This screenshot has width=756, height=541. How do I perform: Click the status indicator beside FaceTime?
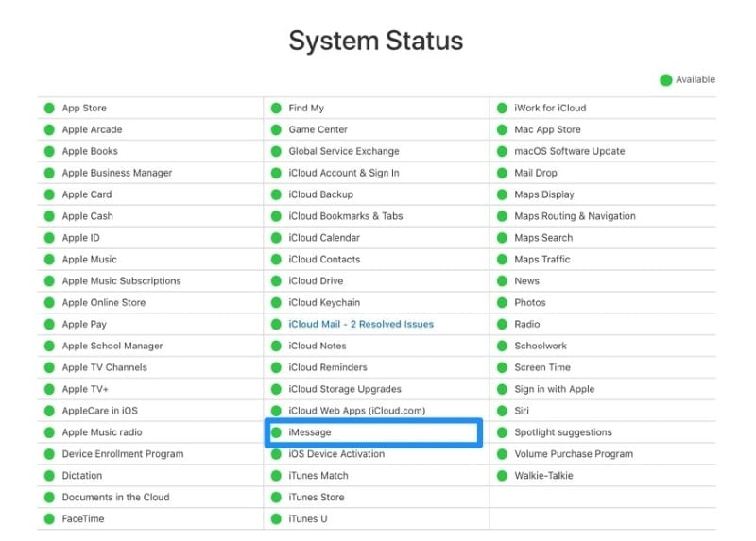(x=49, y=519)
